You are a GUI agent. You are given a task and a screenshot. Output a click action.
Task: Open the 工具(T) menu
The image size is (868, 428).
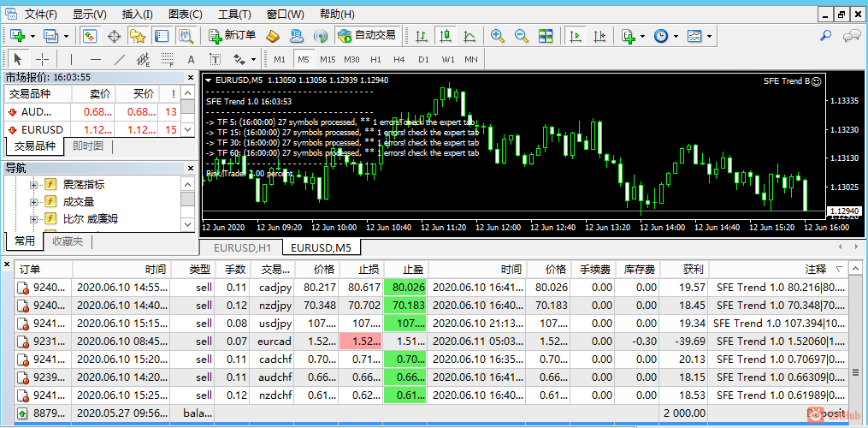coord(233,14)
